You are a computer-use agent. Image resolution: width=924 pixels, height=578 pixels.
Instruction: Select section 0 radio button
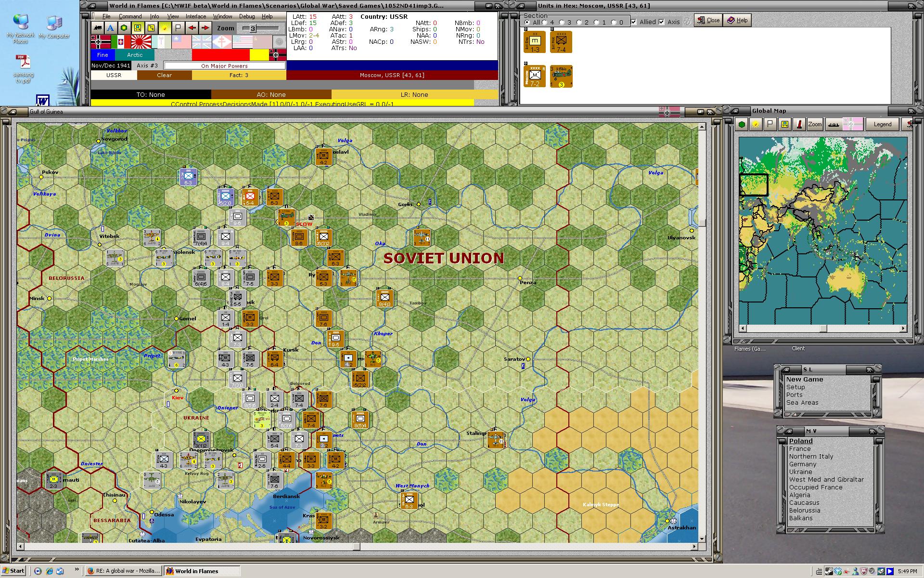[x=614, y=22]
